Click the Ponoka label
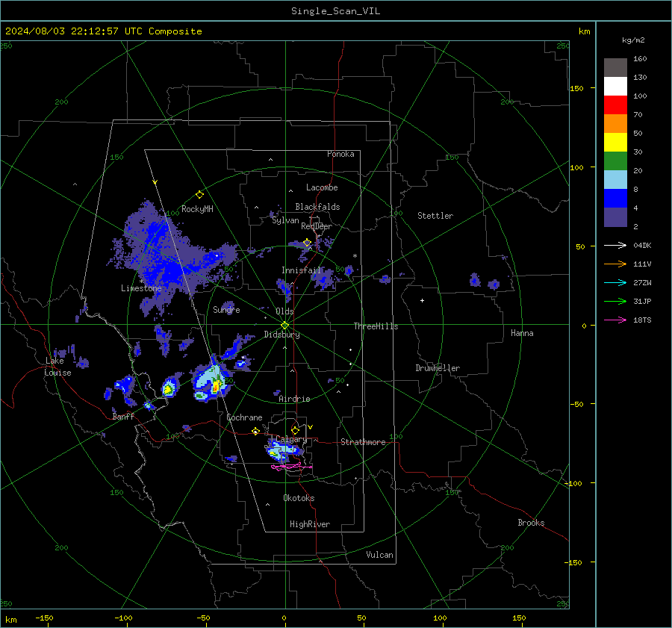 [x=340, y=154]
